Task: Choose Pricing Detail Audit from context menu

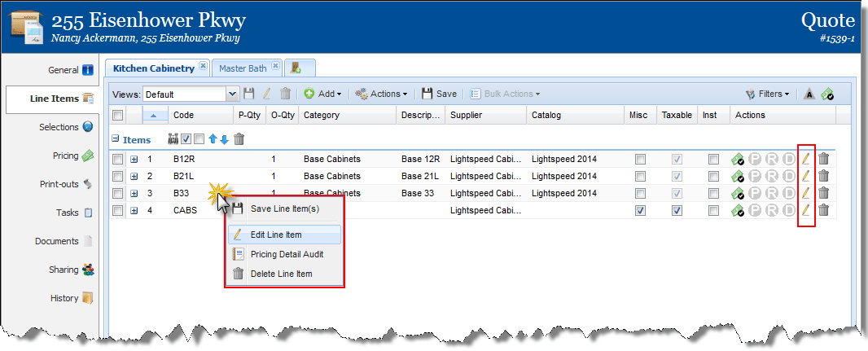Action: 284,255
